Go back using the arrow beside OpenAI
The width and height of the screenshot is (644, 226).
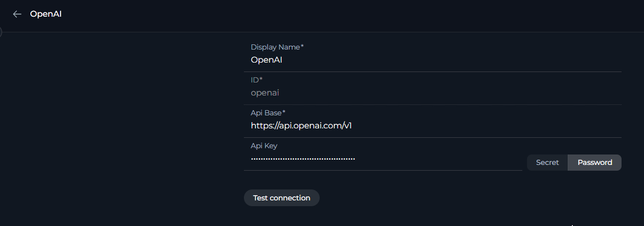[x=17, y=14]
